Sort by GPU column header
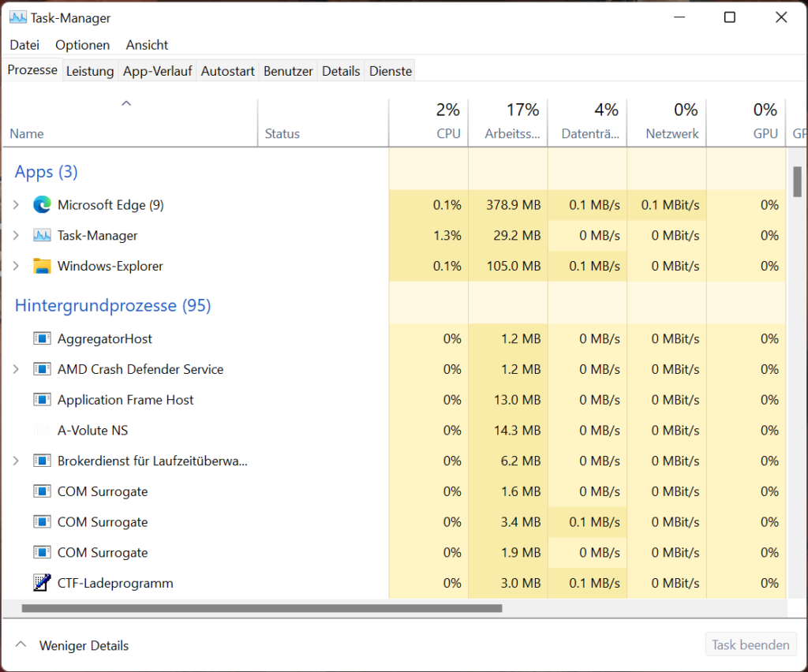Screen dimensions: 808x672 click(x=746, y=122)
